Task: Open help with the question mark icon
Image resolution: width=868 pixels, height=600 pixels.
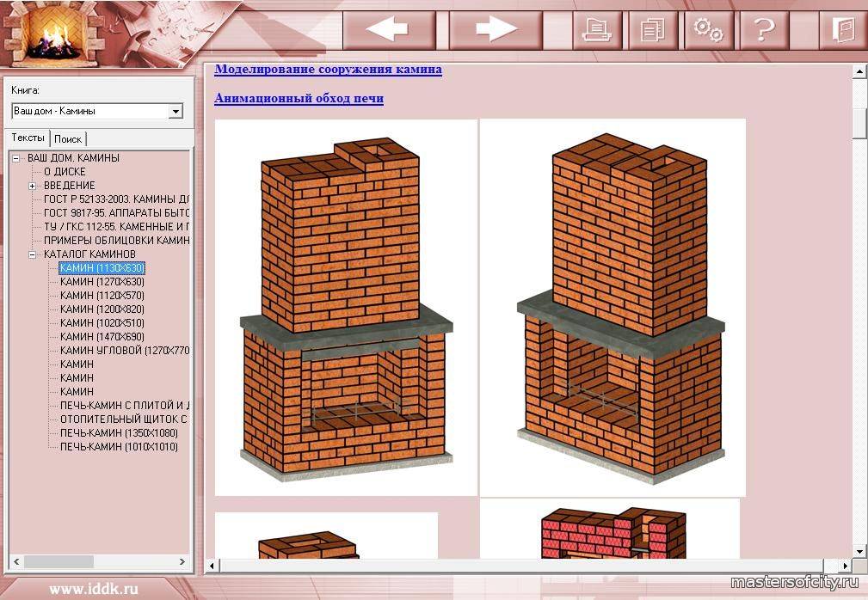Action: [x=763, y=30]
